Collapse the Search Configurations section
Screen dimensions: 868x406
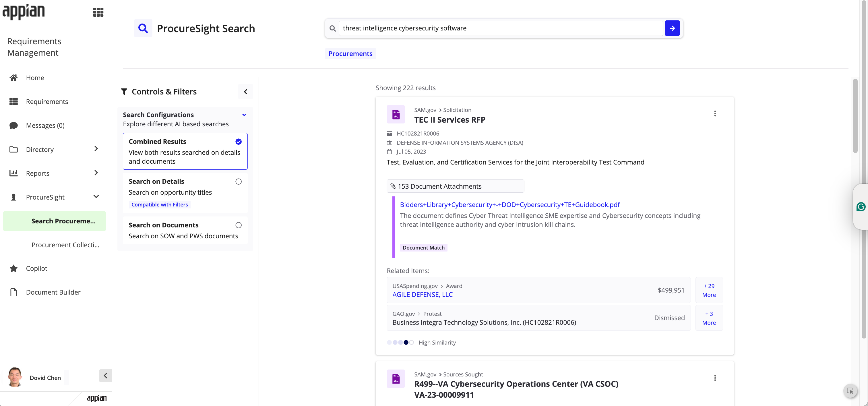[x=244, y=115]
